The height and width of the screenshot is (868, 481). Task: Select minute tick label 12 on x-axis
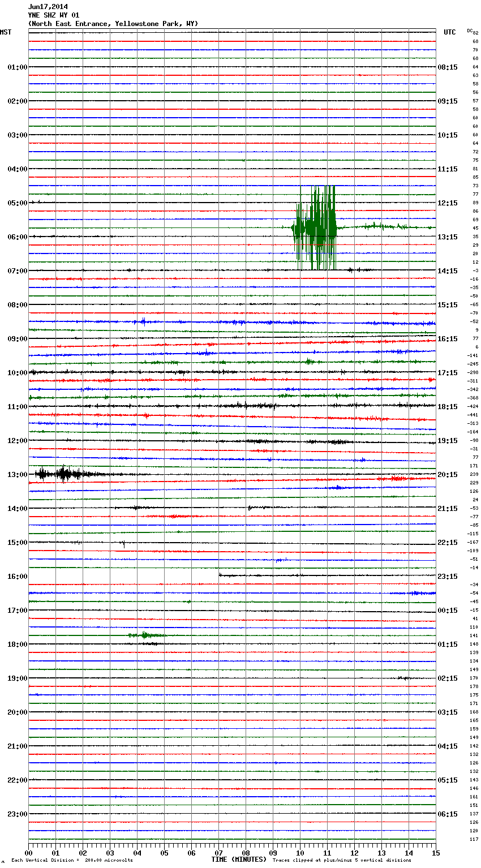354,853
